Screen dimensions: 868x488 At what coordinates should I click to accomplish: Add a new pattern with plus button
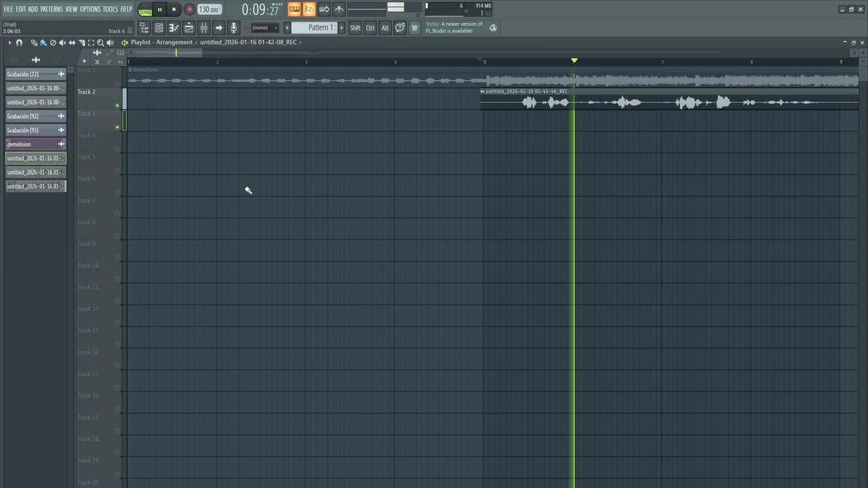click(341, 28)
